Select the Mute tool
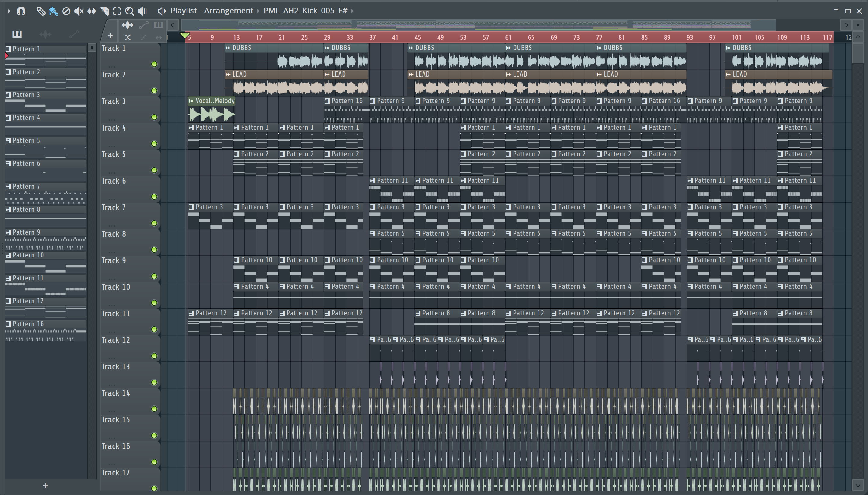This screenshot has width=868, height=495. [x=79, y=11]
